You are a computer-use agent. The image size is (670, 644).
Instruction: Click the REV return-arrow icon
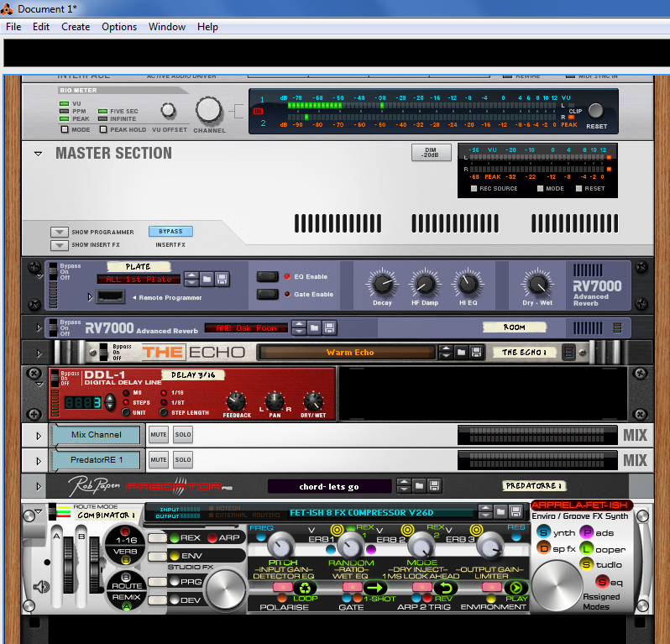(x=445, y=588)
